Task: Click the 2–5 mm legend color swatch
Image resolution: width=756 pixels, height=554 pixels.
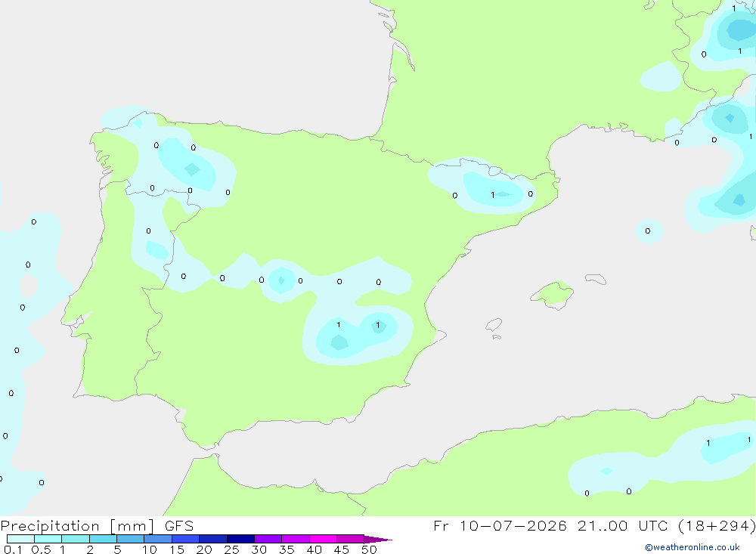Action: pyautogui.click(x=103, y=539)
